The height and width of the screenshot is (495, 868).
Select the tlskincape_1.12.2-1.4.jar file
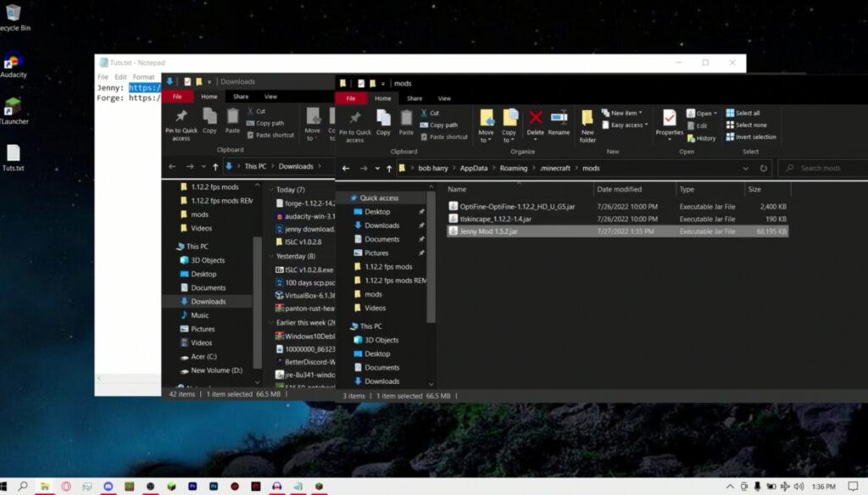click(x=617, y=220)
